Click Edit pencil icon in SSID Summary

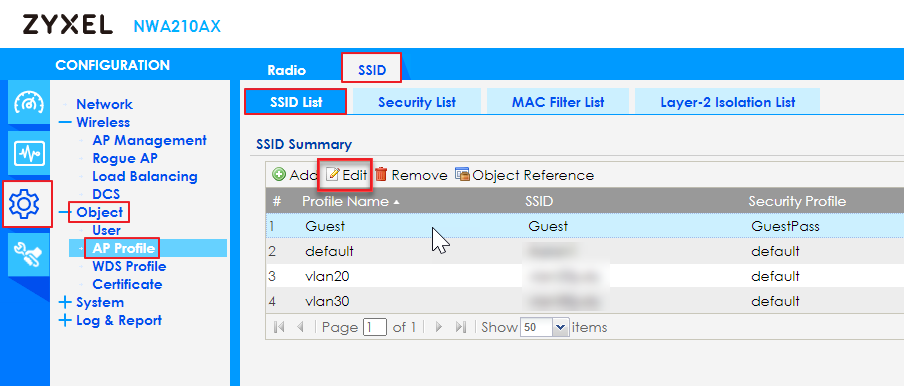point(333,175)
